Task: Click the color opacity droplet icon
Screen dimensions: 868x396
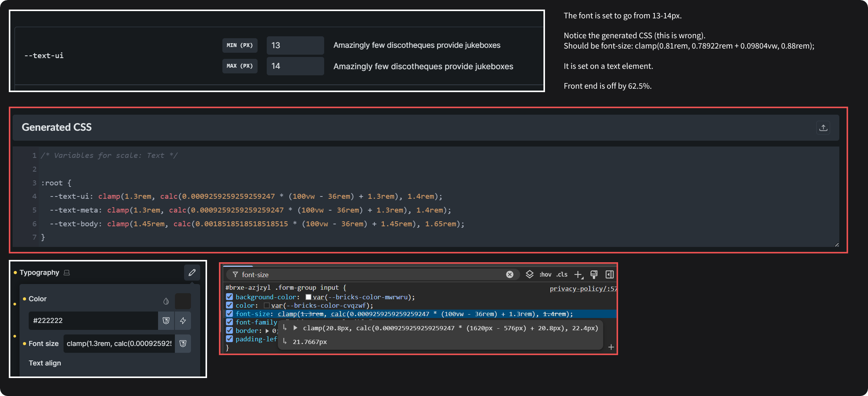Action: pos(166,301)
